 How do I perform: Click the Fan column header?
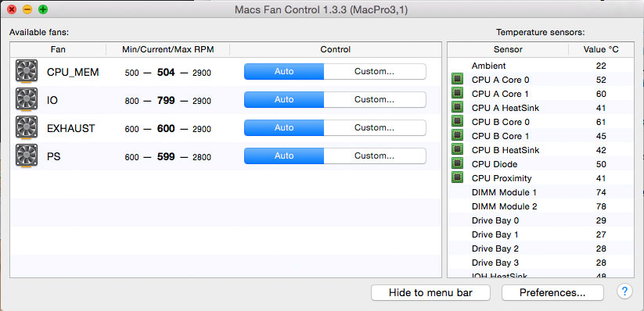click(x=58, y=50)
